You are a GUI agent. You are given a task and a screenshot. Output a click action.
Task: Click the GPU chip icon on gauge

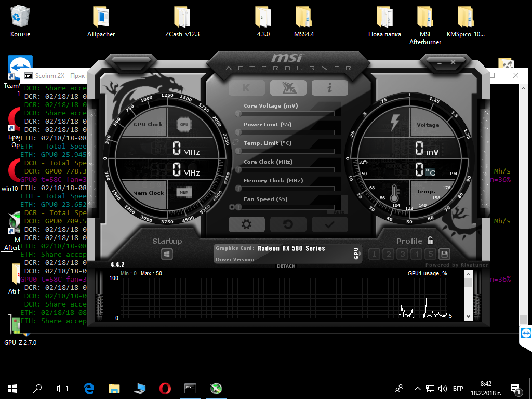pyautogui.click(x=184, y=125)
